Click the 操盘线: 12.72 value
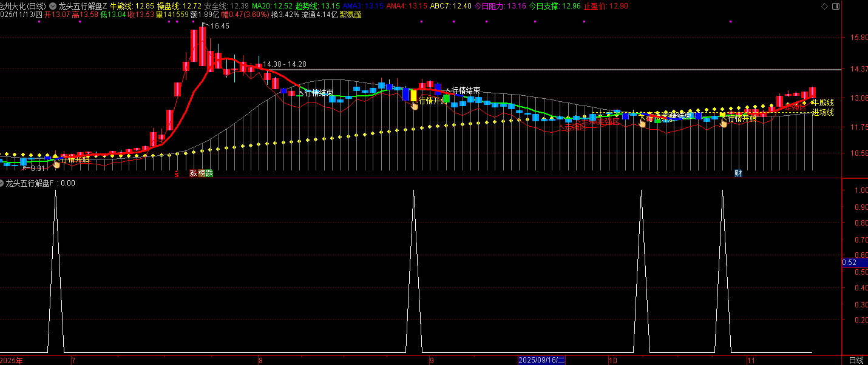The image size is (868, 365). point(180,5)
